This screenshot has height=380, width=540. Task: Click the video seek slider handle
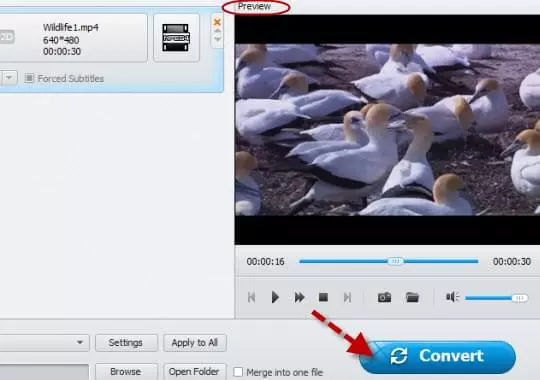pos(395,261)
